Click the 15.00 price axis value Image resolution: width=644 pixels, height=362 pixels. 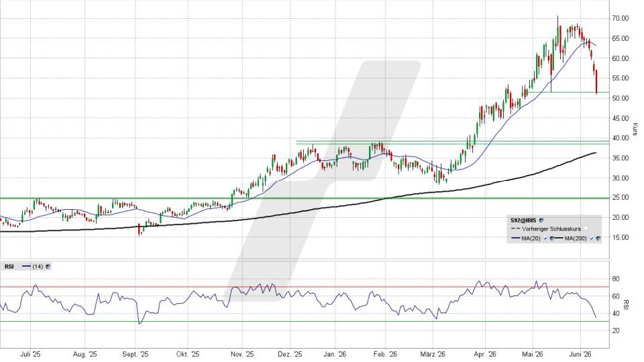tap(620, 237)
